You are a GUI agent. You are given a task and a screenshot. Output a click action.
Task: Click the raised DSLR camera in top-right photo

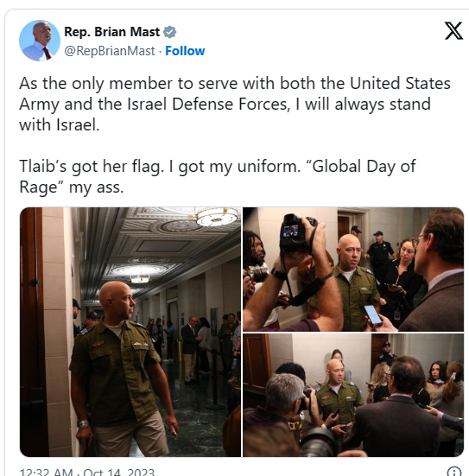click(x=297, y=232)
